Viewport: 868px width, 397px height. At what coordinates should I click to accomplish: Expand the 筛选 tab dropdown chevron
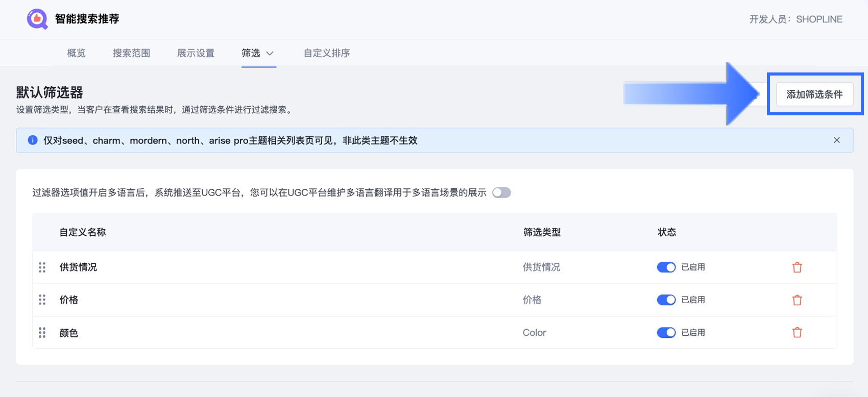pyautogui.click(x=270, y=54)
